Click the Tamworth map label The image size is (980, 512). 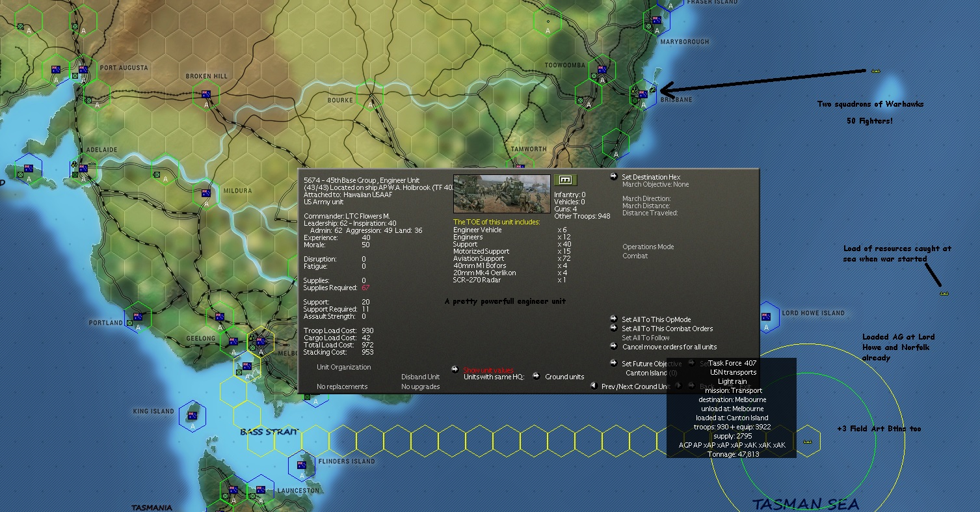click(529, 149)
